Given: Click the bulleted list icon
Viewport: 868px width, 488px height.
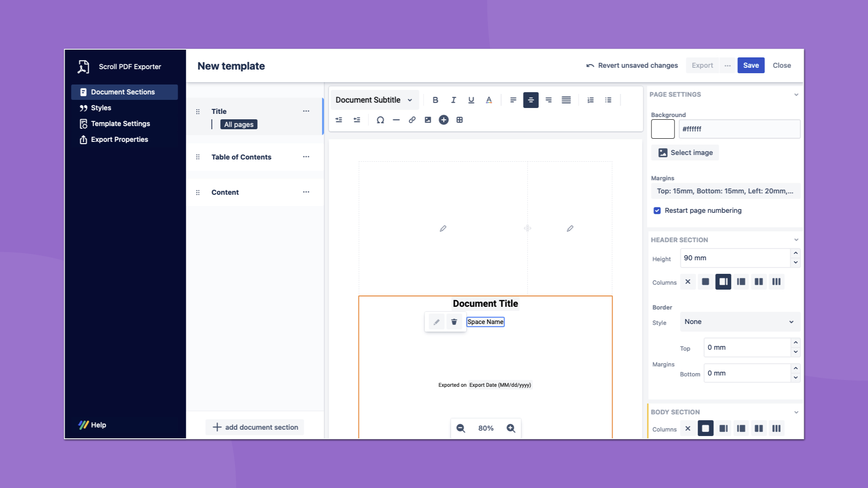Looking at the screenshot, I should pos(608,99).
